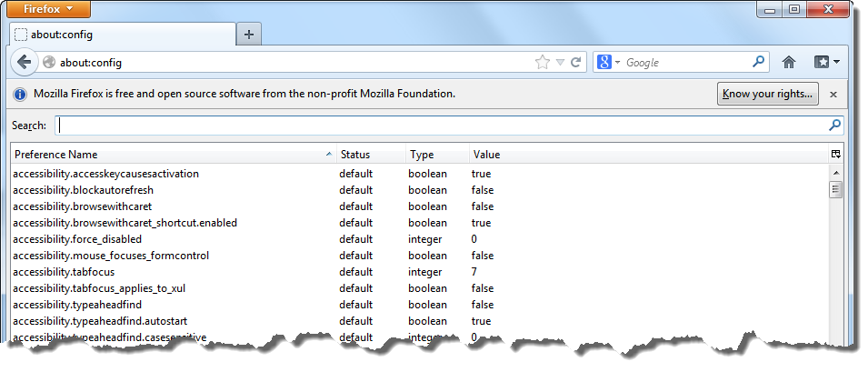
Task: Reload the current page
Action: [x=576, y=63]
